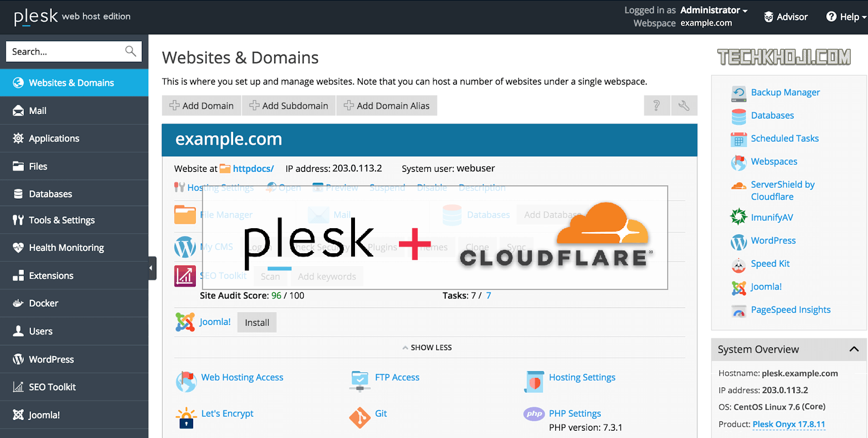Image resolution: width=868 pixels, height=438 pixels.
Task: Open the Web Hosting Access link
Action: coord(242,377)
